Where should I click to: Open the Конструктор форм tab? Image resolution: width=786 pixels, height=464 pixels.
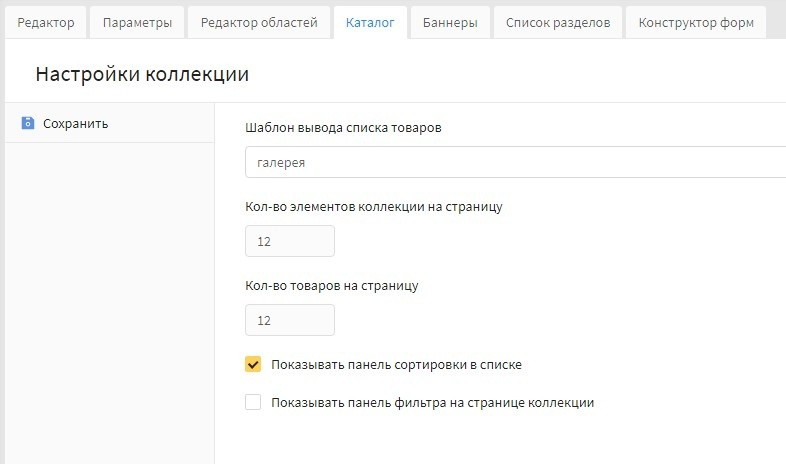[695, 22]
